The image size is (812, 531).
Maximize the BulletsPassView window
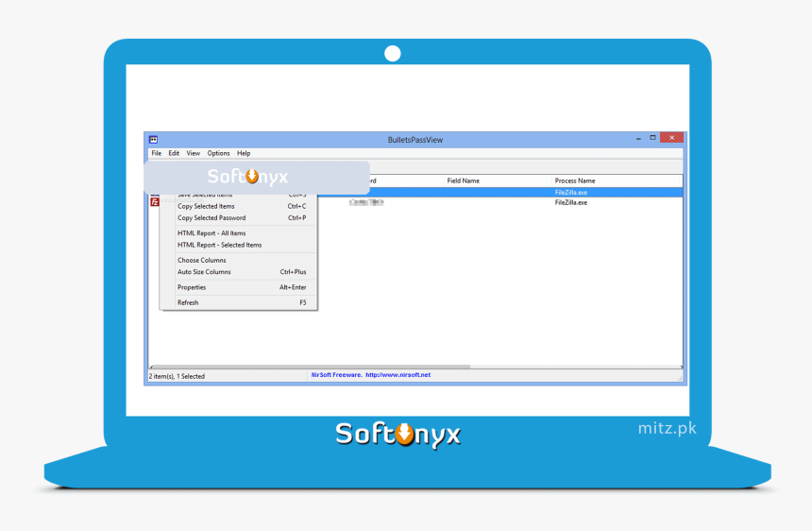tap(652, 138)
